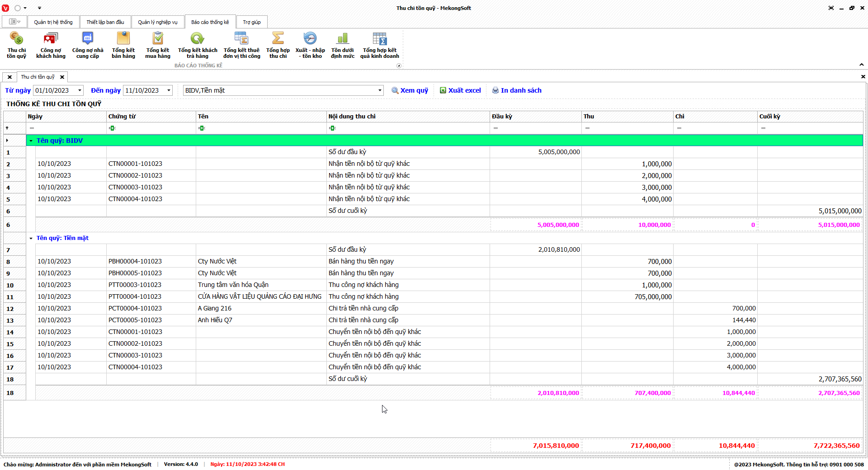Collapse the Tên quỹ: BIDV group
The image size is (868, 470).
(x=31, y=141)
